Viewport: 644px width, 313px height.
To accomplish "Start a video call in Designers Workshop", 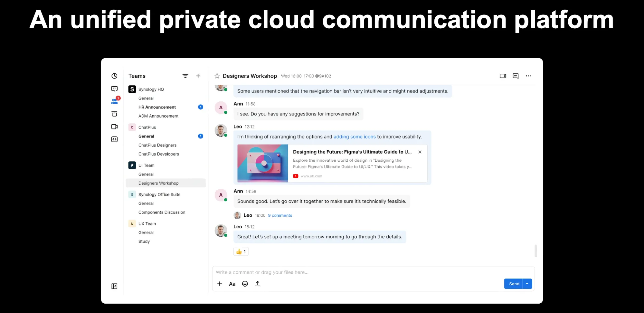I will click(x=503, y=76).
